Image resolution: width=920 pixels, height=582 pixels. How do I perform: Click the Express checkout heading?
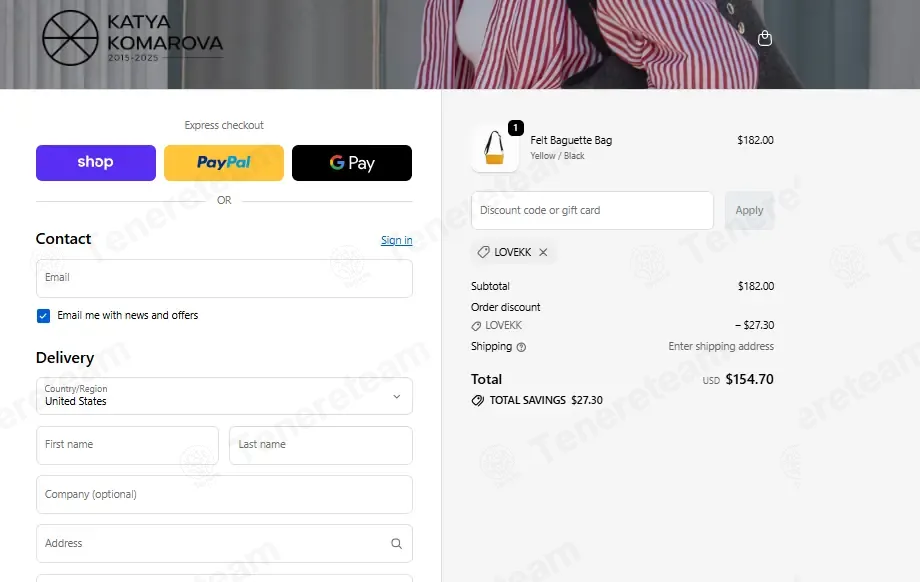[x=224, y=125]
